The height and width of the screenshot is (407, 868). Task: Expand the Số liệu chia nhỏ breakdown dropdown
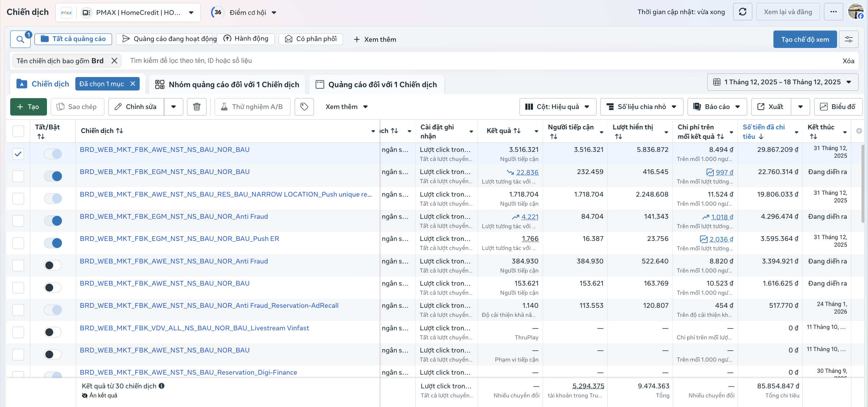coord(642,107)
